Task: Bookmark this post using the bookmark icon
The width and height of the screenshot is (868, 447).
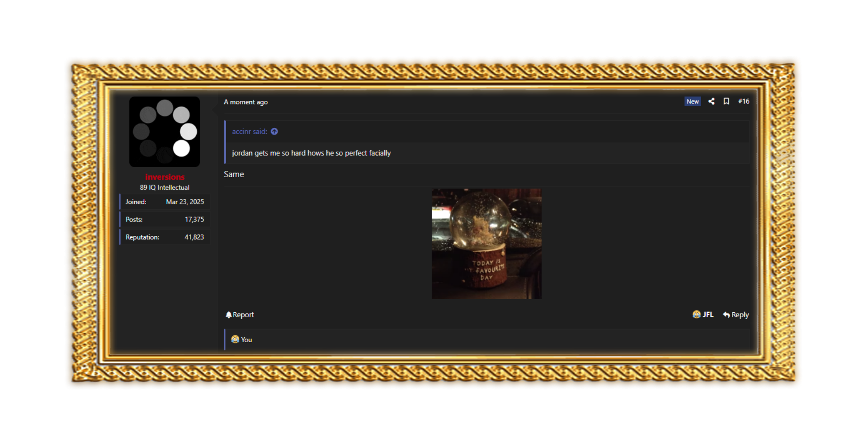Action: point(726,101)
